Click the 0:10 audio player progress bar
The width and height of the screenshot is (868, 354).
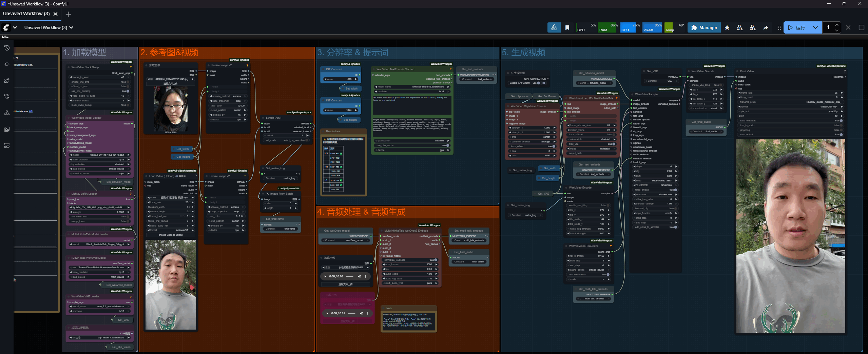[x=349, y=276]
